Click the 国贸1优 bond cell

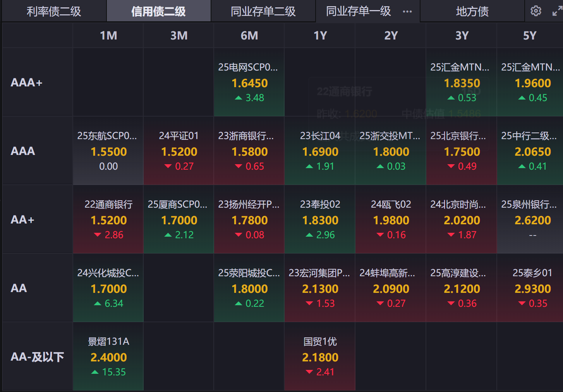point(320,357)
